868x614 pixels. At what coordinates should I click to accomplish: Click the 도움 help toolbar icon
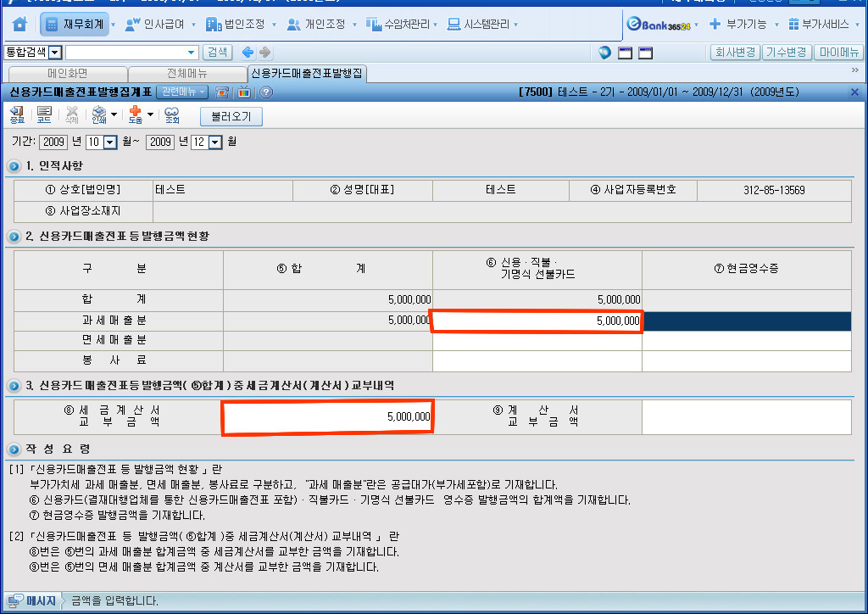coord(136,115)
